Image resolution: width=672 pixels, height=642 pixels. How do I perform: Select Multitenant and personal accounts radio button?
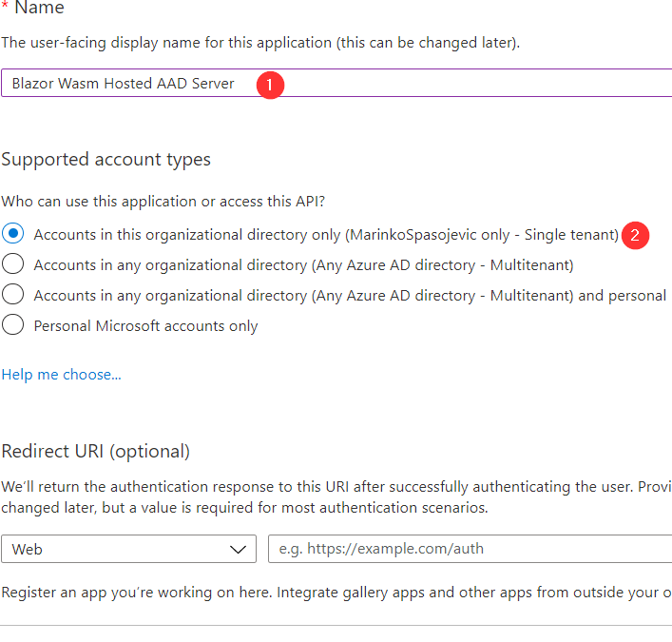point(13,295)
